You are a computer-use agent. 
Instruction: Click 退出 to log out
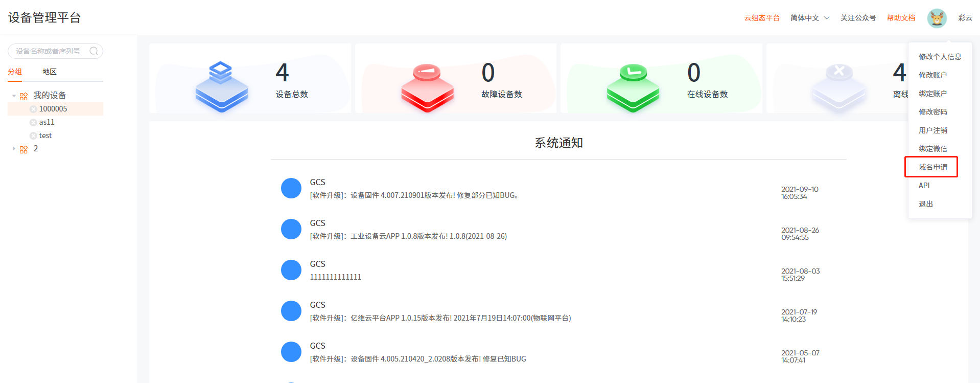pos(926,204)
